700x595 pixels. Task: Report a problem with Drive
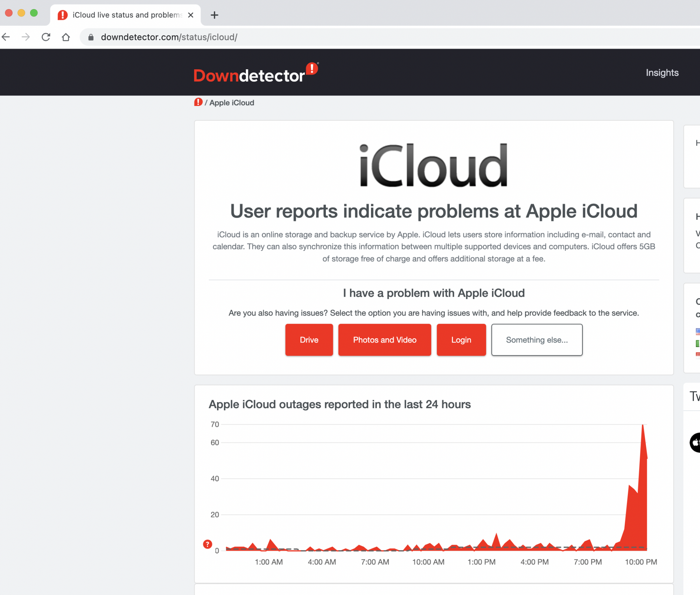coord(309,340)
